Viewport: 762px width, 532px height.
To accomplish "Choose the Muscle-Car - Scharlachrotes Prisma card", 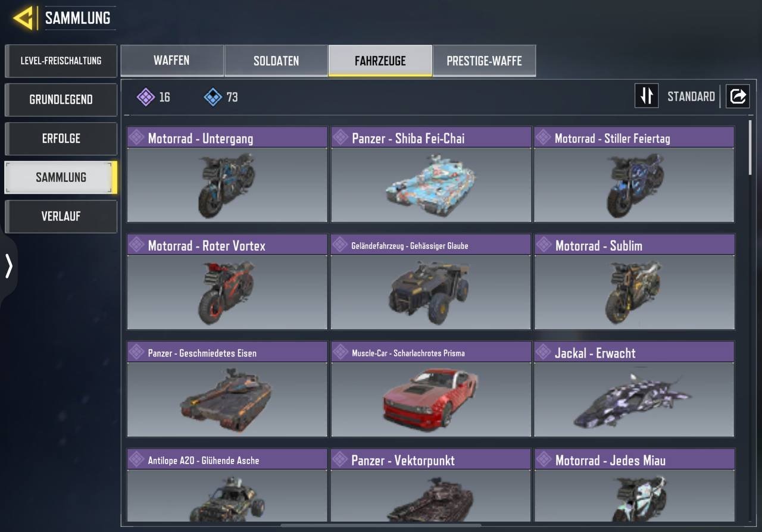I will [430, 389].
